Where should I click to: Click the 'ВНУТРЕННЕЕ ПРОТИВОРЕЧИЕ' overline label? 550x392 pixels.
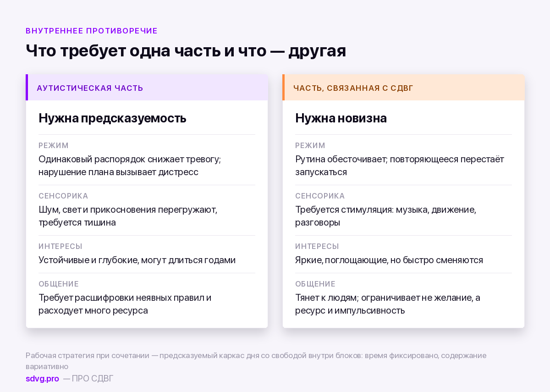(92, 31)
